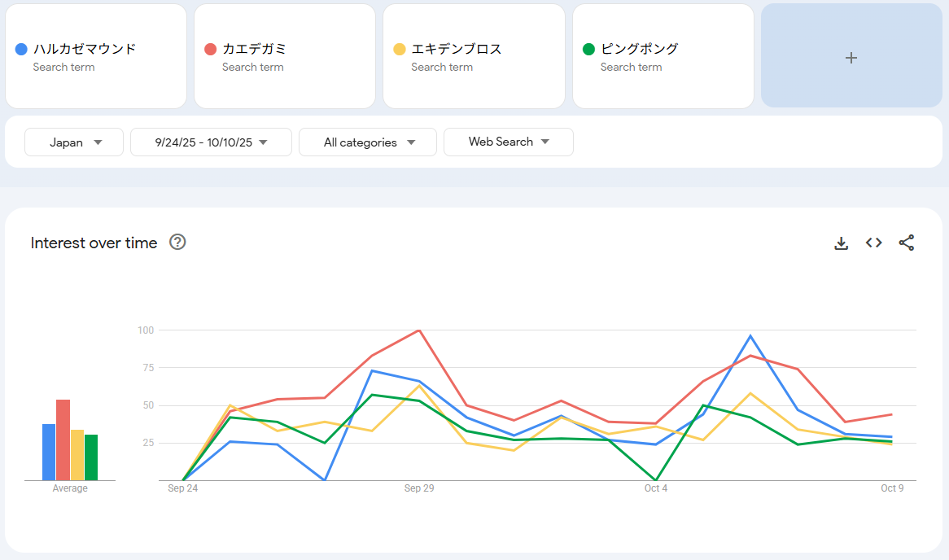
Task: Click the 50 value on the y-axis
Action: pos(148,405)
